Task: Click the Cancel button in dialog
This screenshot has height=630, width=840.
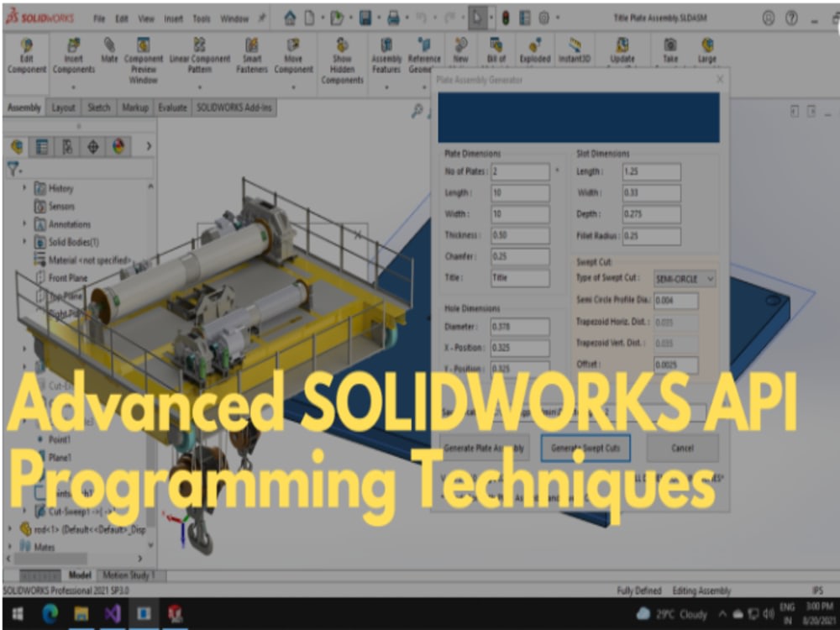Action: 682,448
